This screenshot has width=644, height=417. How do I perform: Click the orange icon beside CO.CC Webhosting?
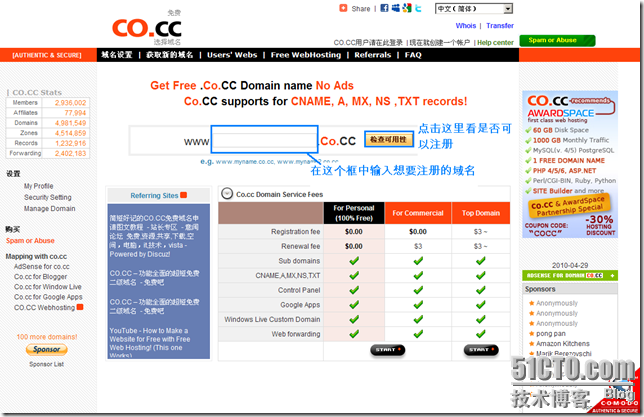click(80, 307)
